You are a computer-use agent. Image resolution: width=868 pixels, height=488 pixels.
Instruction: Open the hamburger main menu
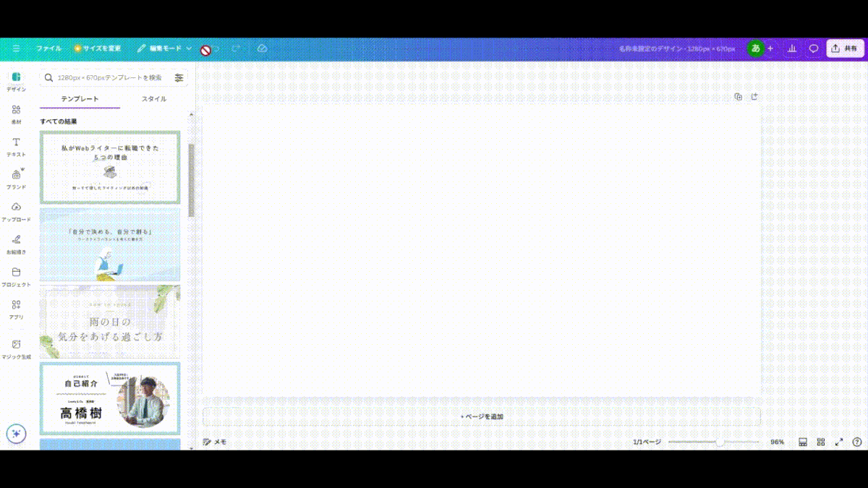(16, 48)
